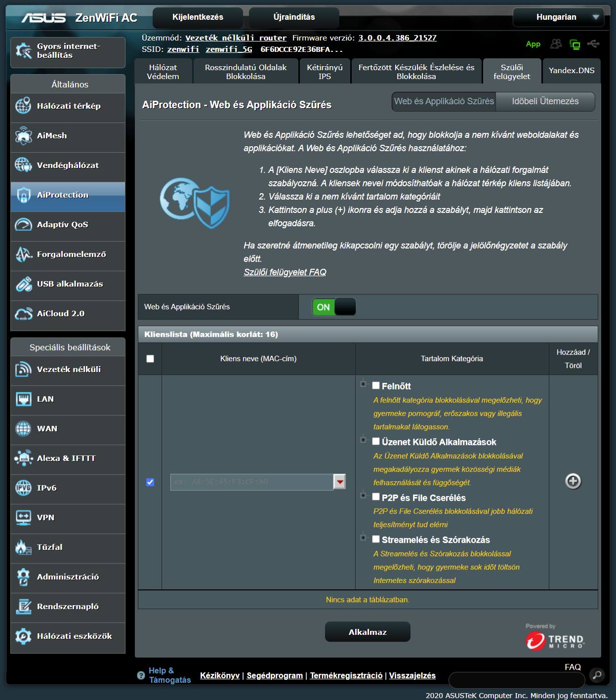Image resolution: width=616 pixels, height=700 pixels.
Task: Click the LAN sidebar icon
Action: 23,399
